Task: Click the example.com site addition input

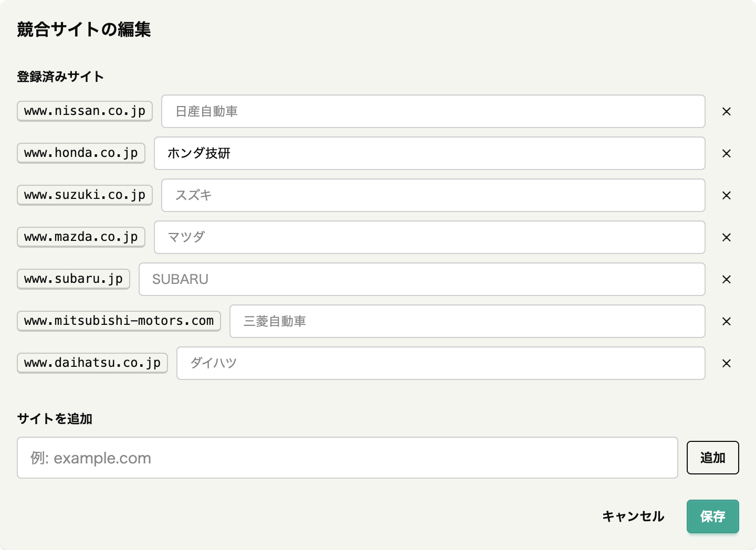Action: coord(348,458)
